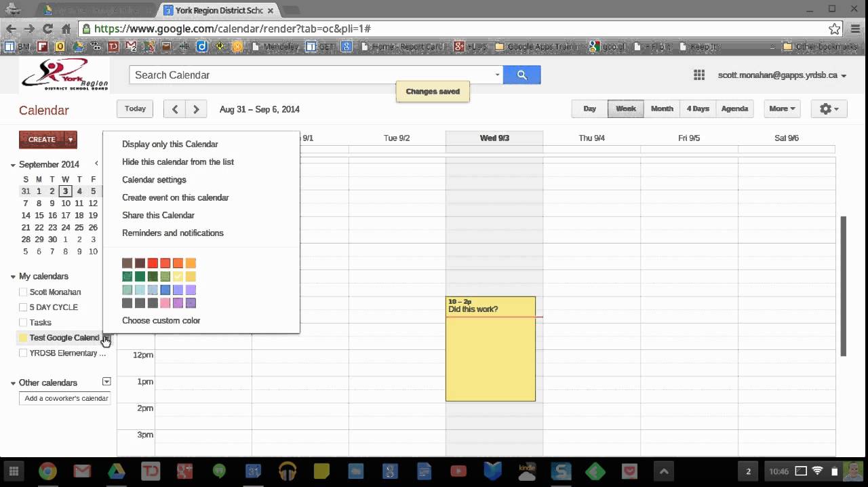Click the Thu 9/4 day header
The width and height of the screenshot is (868, 487).
click(591, 138)
